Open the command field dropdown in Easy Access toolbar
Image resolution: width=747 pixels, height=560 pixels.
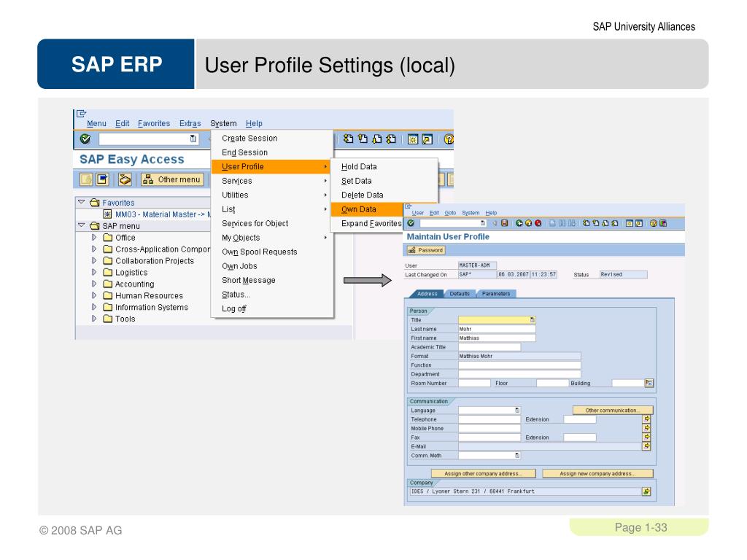(193, 139)
